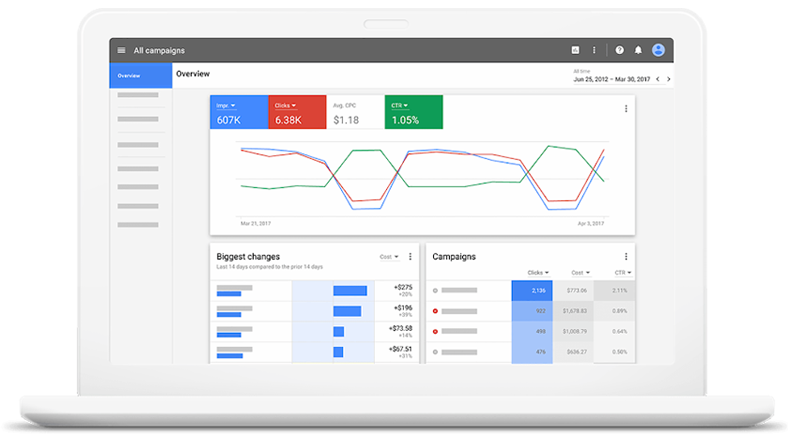
Task: Click the green CTR 1.05% scorecard tile
Action: pos(413,113)
